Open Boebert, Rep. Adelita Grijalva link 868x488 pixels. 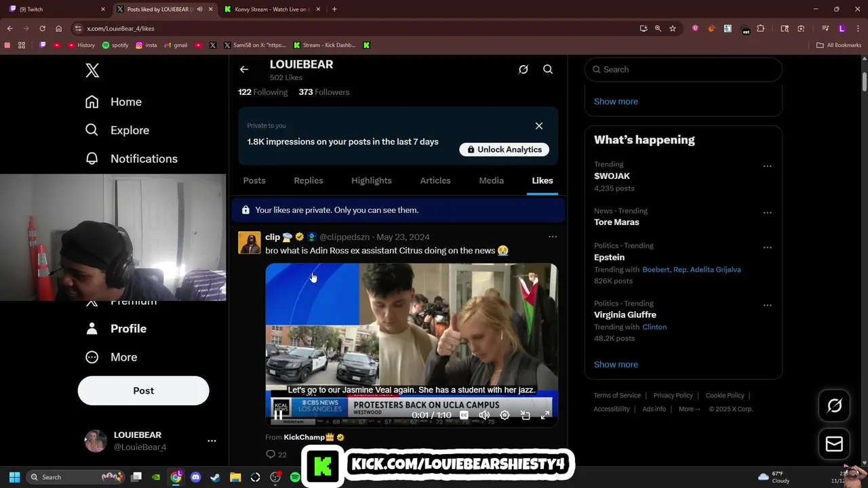(692, 270)
